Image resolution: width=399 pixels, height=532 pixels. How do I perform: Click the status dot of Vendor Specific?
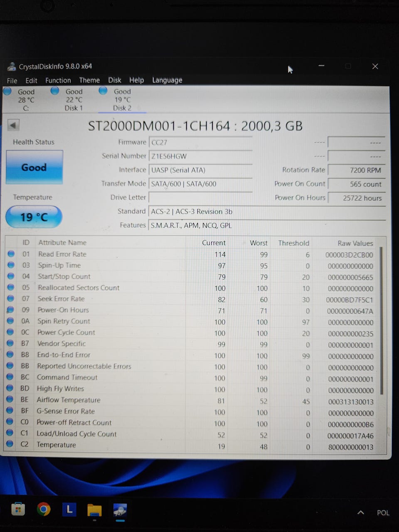[11, 343]
